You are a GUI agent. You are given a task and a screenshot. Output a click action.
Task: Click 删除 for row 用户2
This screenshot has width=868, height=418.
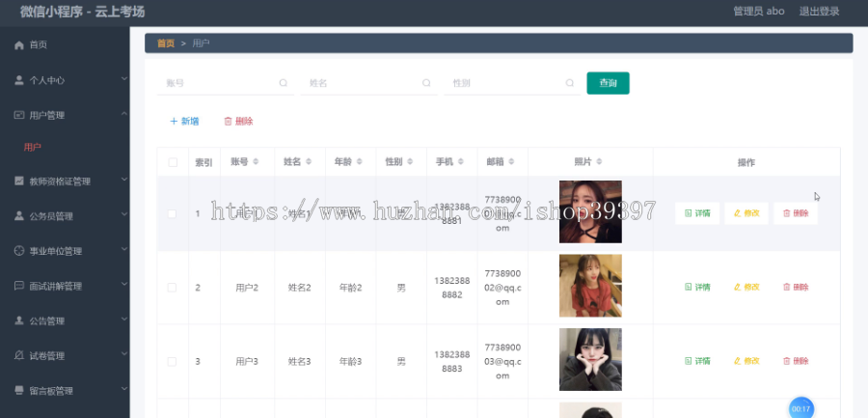796,287
